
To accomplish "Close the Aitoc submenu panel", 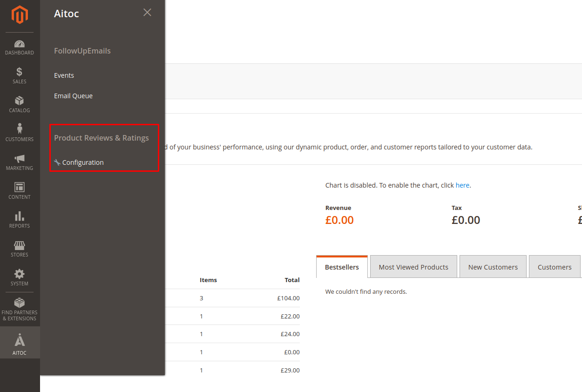I will [147, 13].
